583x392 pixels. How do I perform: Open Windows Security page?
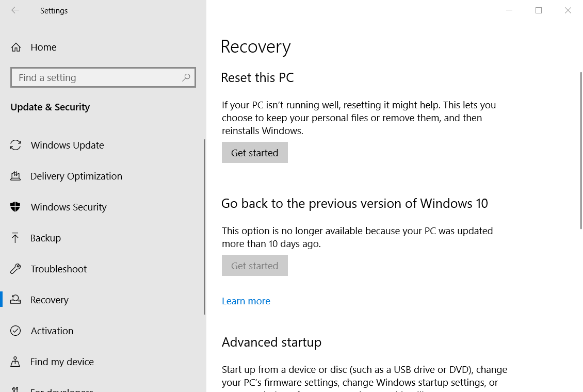[x=69, y=207]
